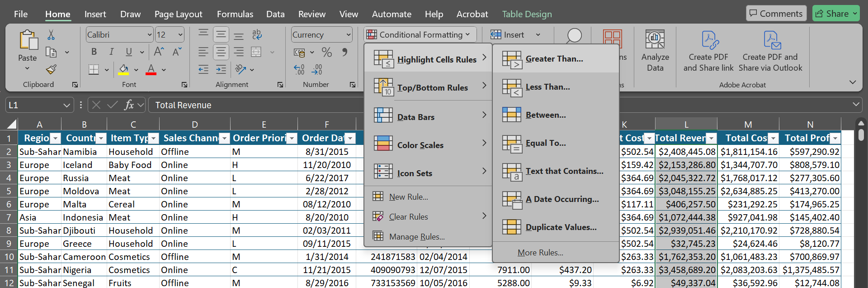Open Highlight Cells Rules submenu
This screenshot has width=868, height=288.
428,59
